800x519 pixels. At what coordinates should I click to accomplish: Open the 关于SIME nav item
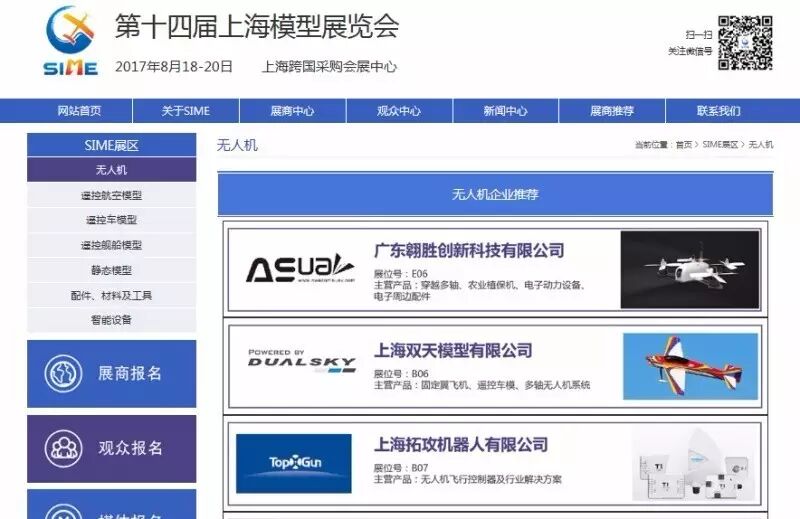[186, 111]
